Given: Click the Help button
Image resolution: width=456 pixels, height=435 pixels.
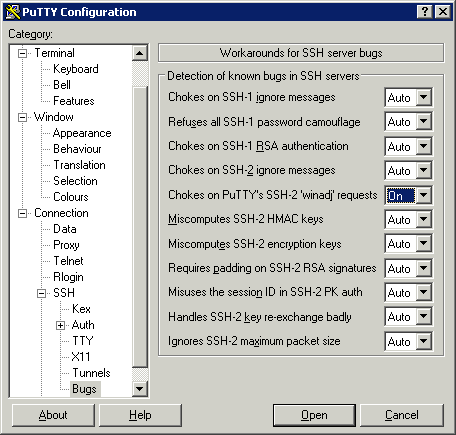Looking at the screenshot, I should pos(140,415).
